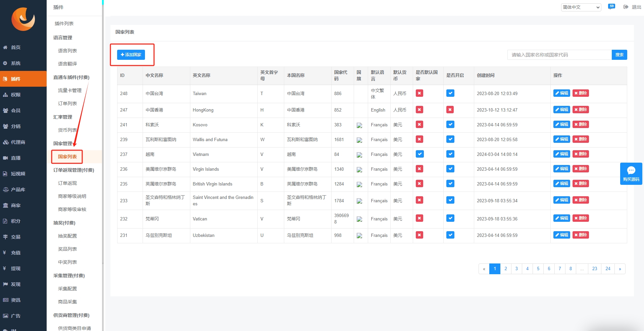Open the 系统 system sidebar item
This screenshot has width=644, height=331.
pyautogui.click(x=23, y=63)
